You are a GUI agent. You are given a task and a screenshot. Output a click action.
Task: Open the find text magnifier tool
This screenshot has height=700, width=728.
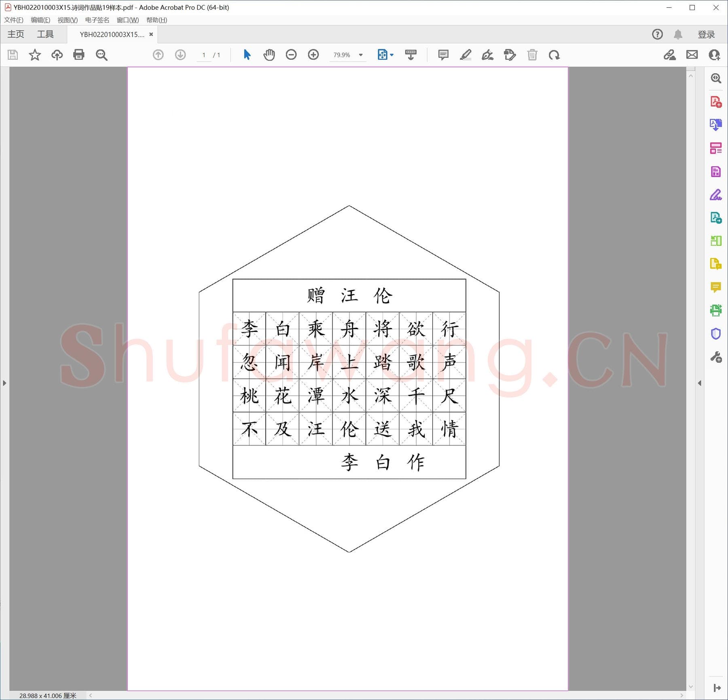click(x=102, y=55)
